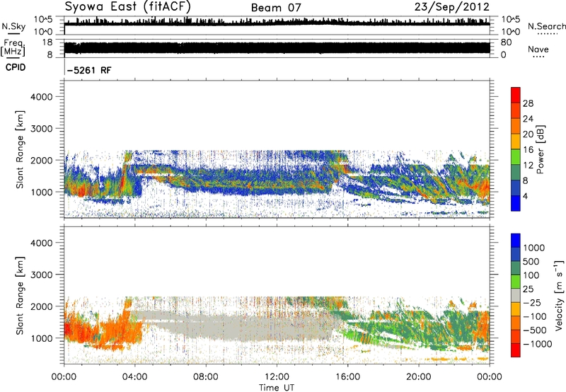Click the "-25" label on Velocity color bar
The width and height of the screenshot is (566, 392).
(x=532, y=303)
